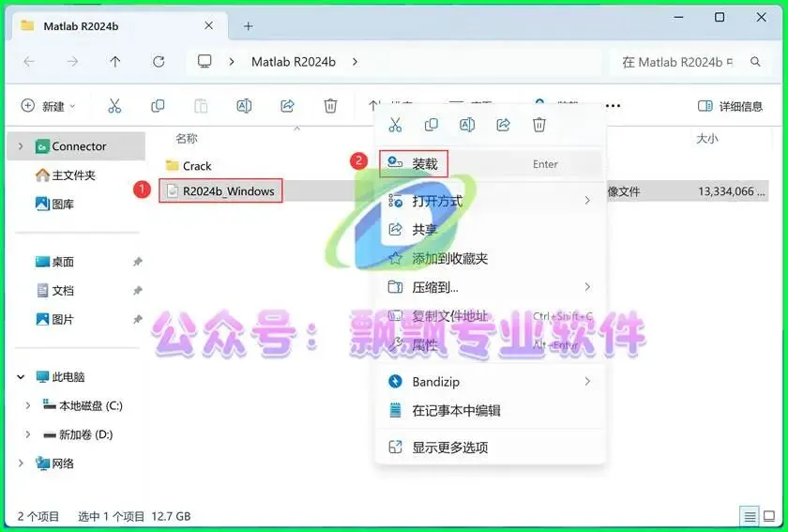
Task: Choose 属性 in the context menu
Action: coord(491,344)
